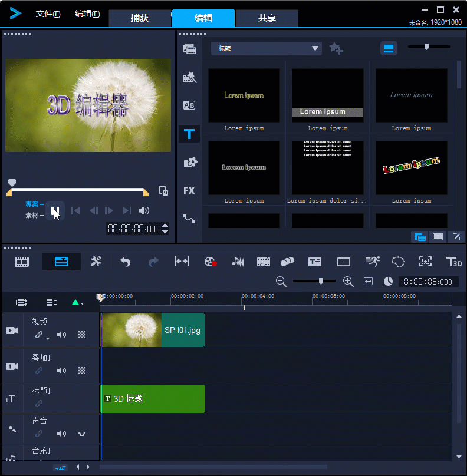Viewport: 467px width, 476px height.
Task: Open the track height green arrow dropdown
Action: tap(77, 302)
